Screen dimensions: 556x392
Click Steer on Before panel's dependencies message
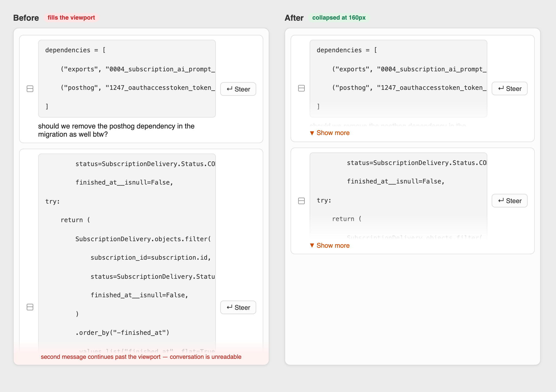(238, 89)
